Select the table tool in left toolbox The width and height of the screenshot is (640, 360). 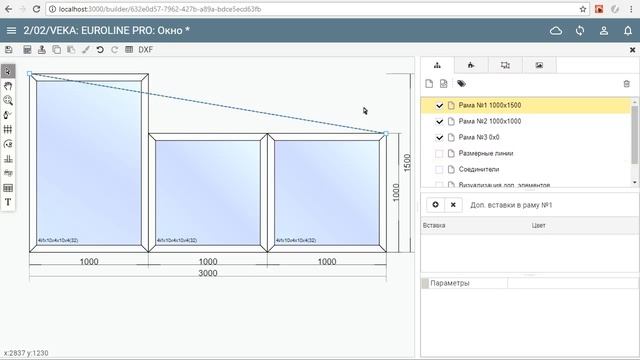tap(8, 188)
